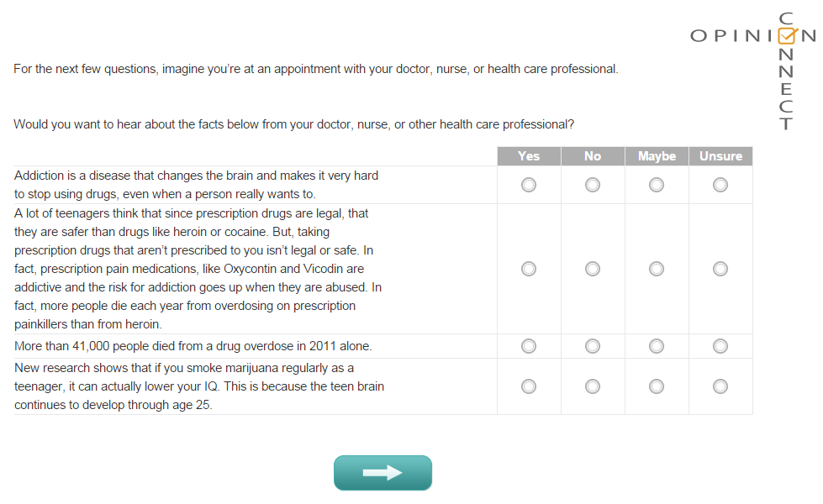The height and width of the screenshot is (504, 823).
Task: Select Maybe for 41,000 overdose deaths fact
Action: tap(657, 345)
